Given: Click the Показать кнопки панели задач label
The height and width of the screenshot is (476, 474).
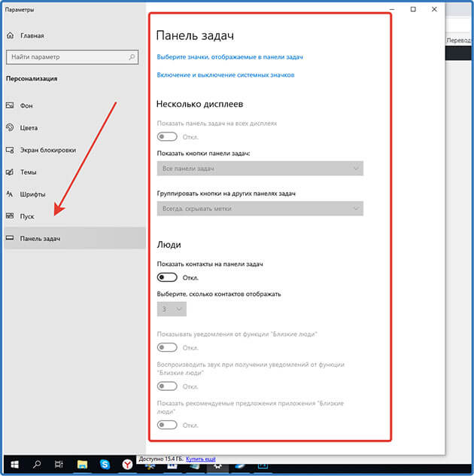Looking at the screenshot, I should click(x=203, y=154).
